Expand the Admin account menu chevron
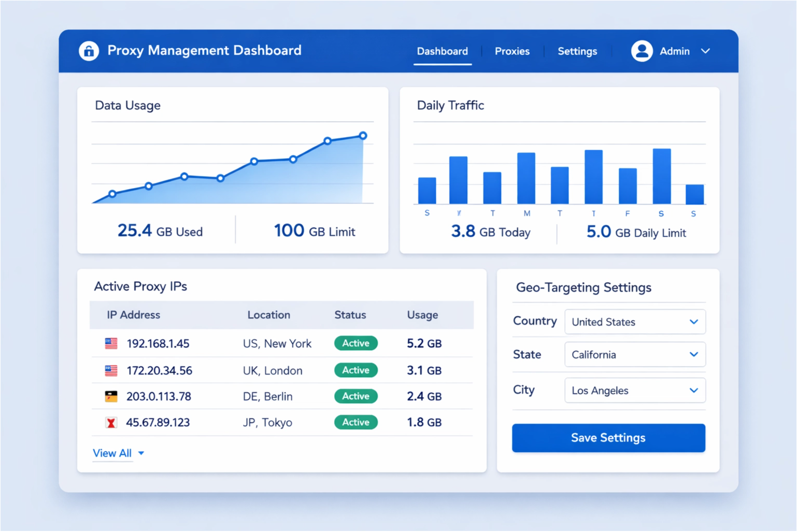The height and width of the screenshot is (532, 797). coord(705,51)
